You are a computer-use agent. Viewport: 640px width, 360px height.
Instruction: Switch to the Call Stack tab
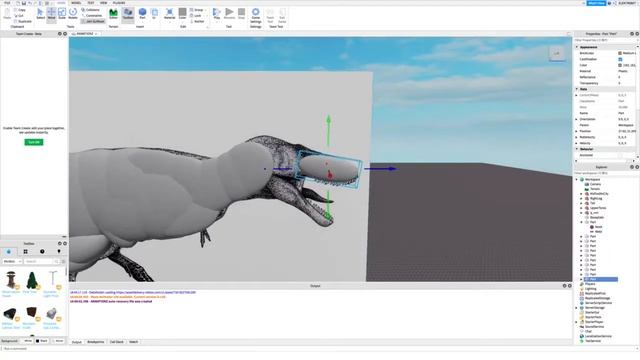click(x=117, y=342)
